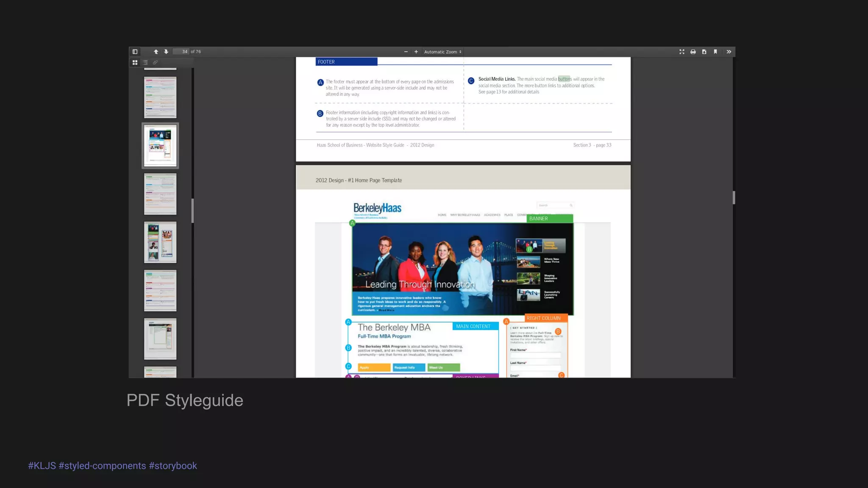The width and height of the screenshot is (868, 488).
Task: Print the PDF document
Action: 693,52
